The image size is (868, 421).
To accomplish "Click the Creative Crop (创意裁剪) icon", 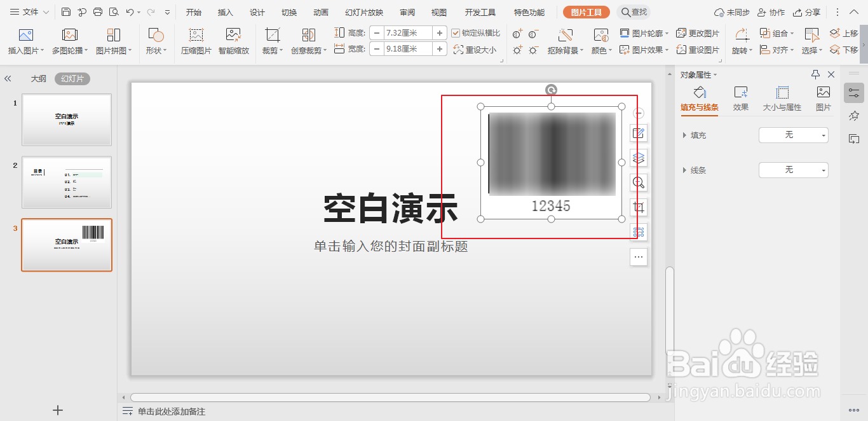I will [x=309, y=35].
